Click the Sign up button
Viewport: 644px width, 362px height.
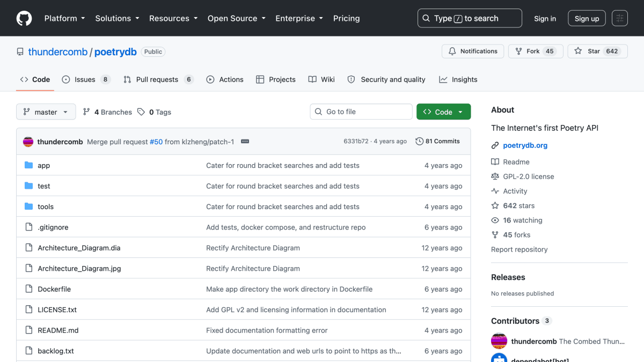tap(587, 18)
